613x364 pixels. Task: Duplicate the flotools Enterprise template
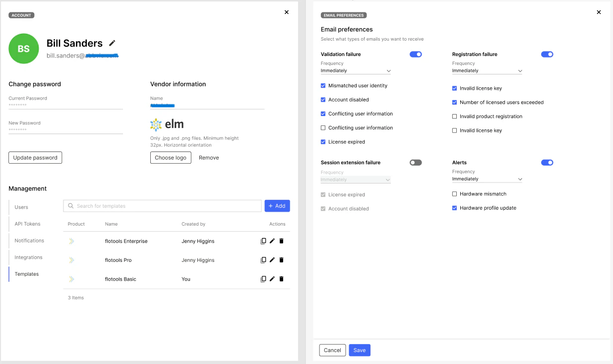point(263,241)
